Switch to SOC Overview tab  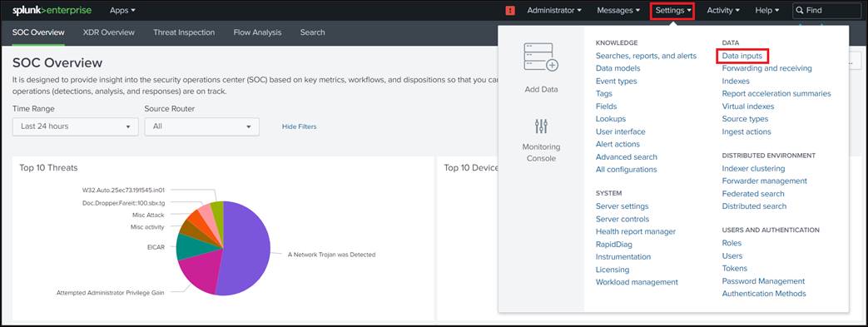click(x=38, y=32)
